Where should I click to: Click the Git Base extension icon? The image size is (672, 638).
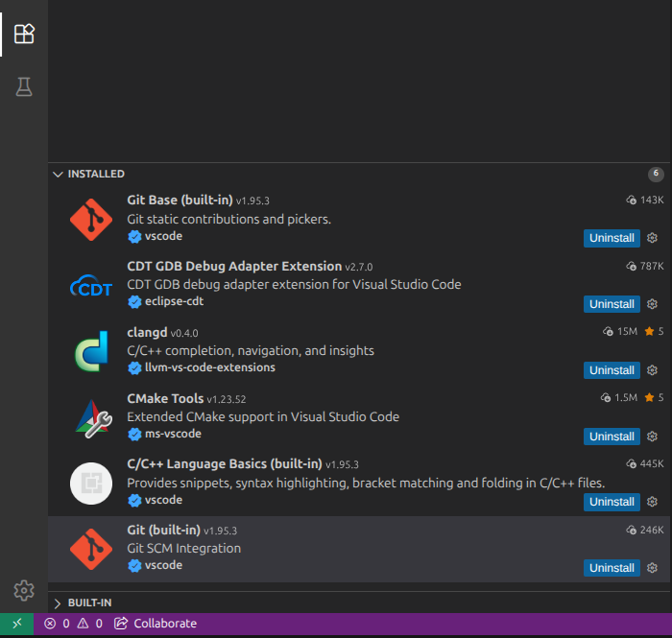(x=91, y=220)
